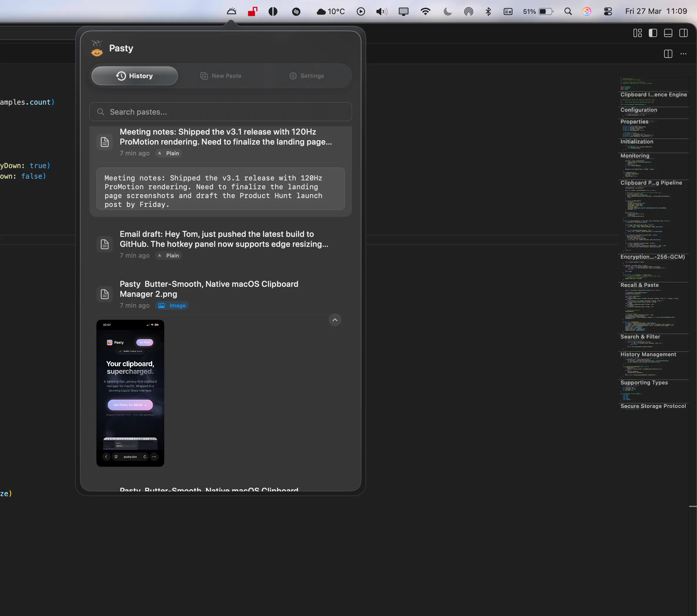Select the Pasty Butter-Smooth Manager 2.png entry title
The height and width of the screenshot is (616, 697).
tap(209, 289)
